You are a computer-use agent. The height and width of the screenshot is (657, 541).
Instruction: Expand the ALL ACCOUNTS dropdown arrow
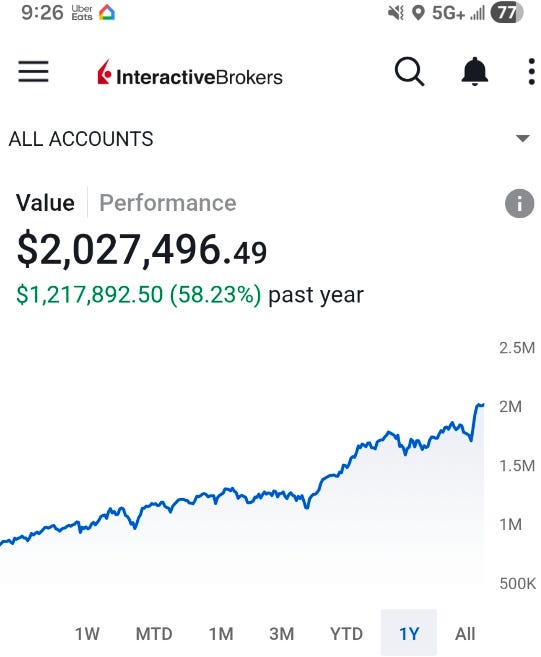(x=523, y=138)
